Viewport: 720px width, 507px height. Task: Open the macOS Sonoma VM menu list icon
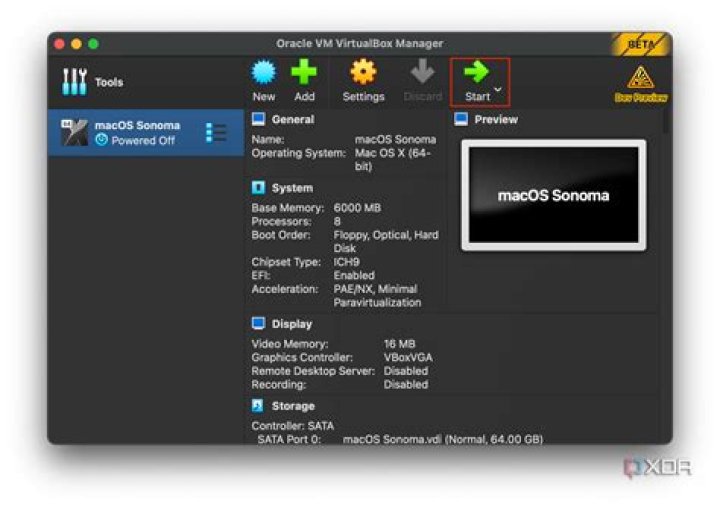pos(215,133)
